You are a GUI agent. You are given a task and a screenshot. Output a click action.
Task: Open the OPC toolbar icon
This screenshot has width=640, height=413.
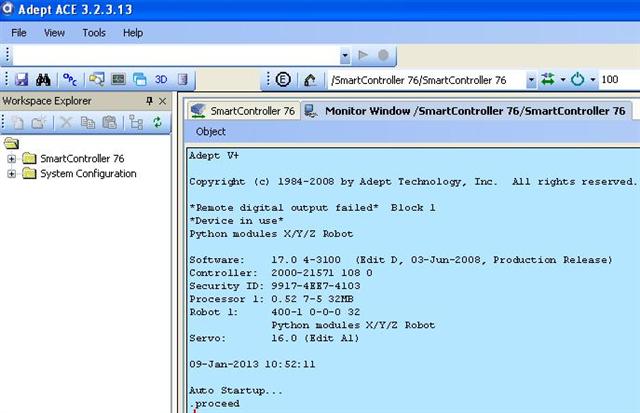click(x=70, y=80)
